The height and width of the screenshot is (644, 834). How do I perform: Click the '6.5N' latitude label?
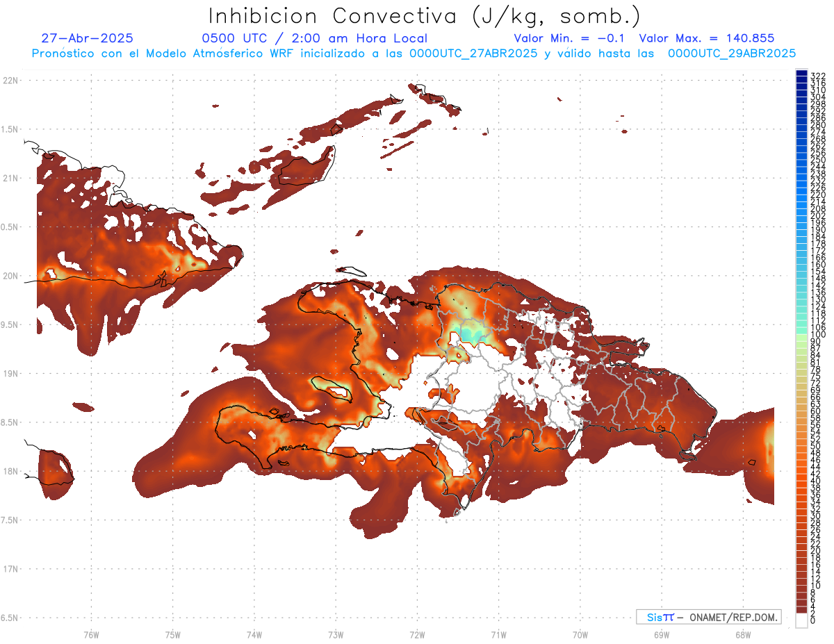(x=10, y=618)
